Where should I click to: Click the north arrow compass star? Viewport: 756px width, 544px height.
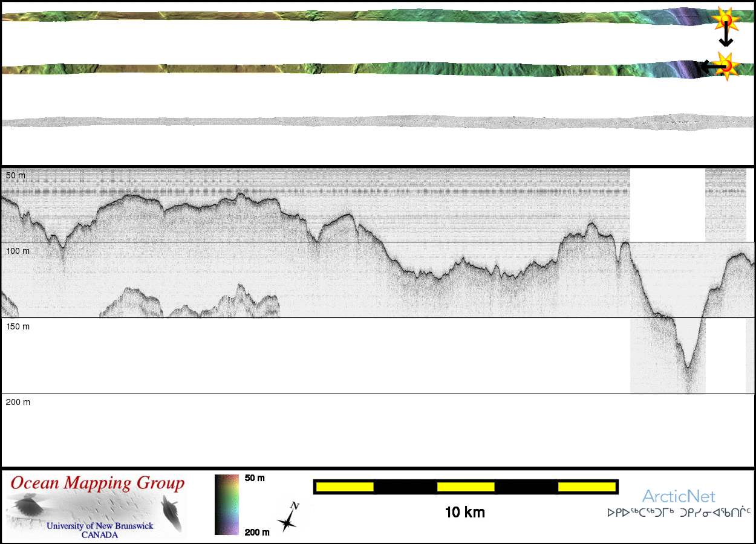(x=288, y=518)
